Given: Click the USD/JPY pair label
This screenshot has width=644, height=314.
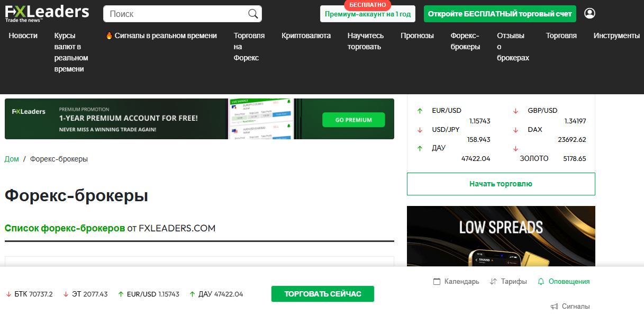Looking at the screenshot, I should point(446,130).
